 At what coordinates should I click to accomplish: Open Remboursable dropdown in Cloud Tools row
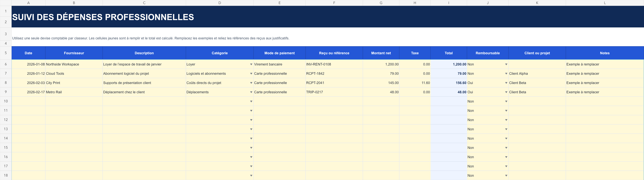click(x=506, y=74)
